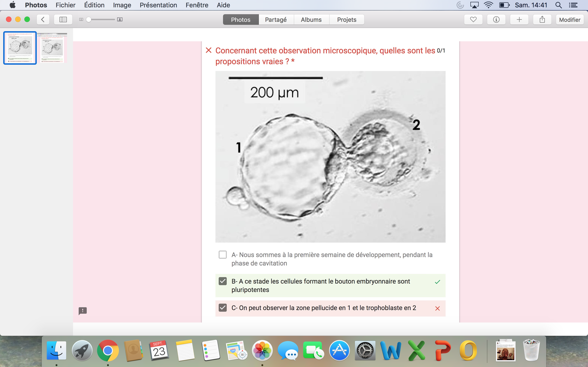
Task: Go back with the chevron arrow
Action: pos(43,19)
